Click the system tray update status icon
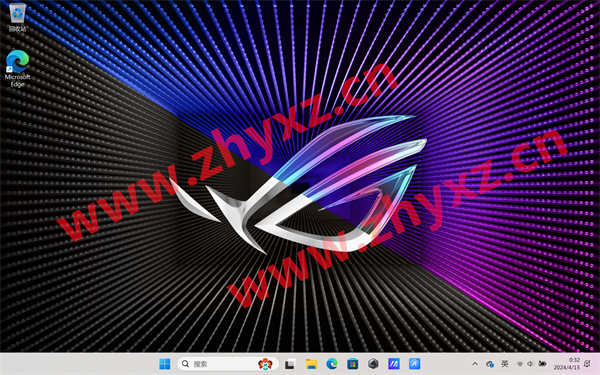Screen dimensions: 600x375 tap(490, 364)
